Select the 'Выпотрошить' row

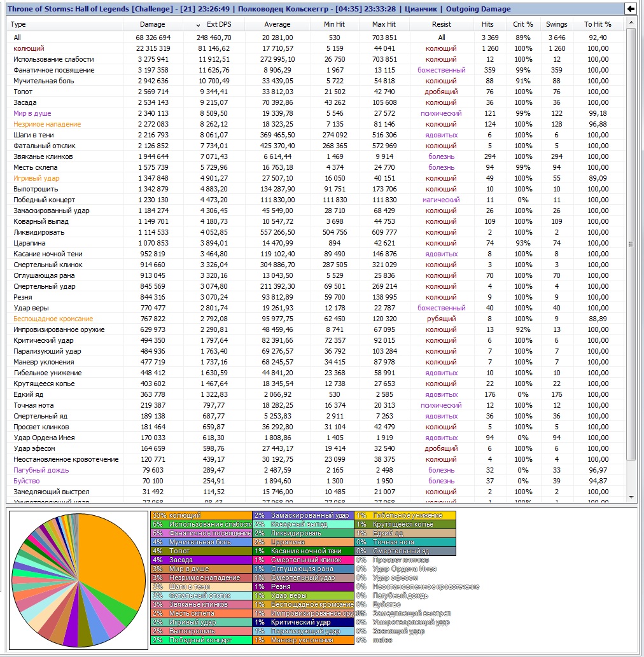(316, 190)
